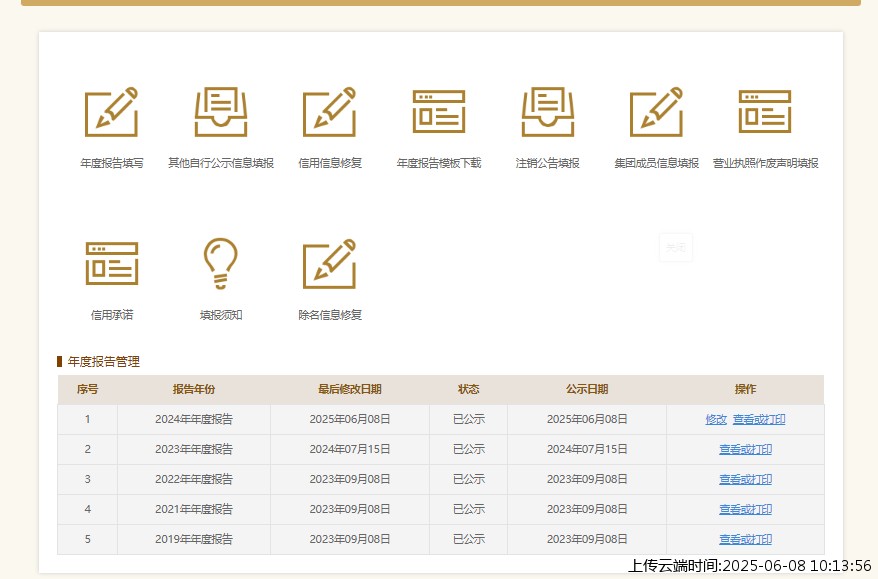Open the 信用承诺 icon
878x579 pixels.
111,264
